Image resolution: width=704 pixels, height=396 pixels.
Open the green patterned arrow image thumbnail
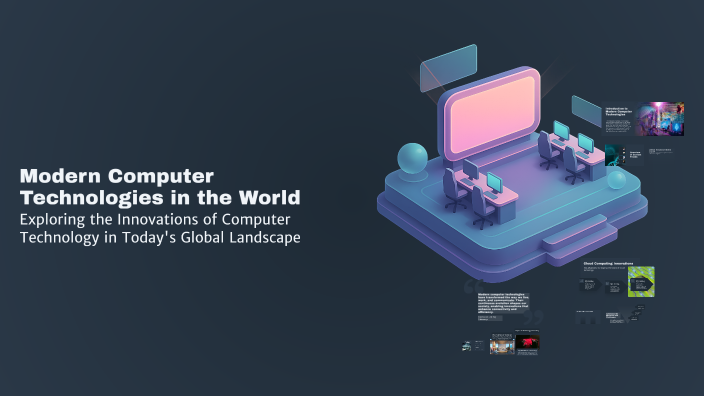coord(641,282)
